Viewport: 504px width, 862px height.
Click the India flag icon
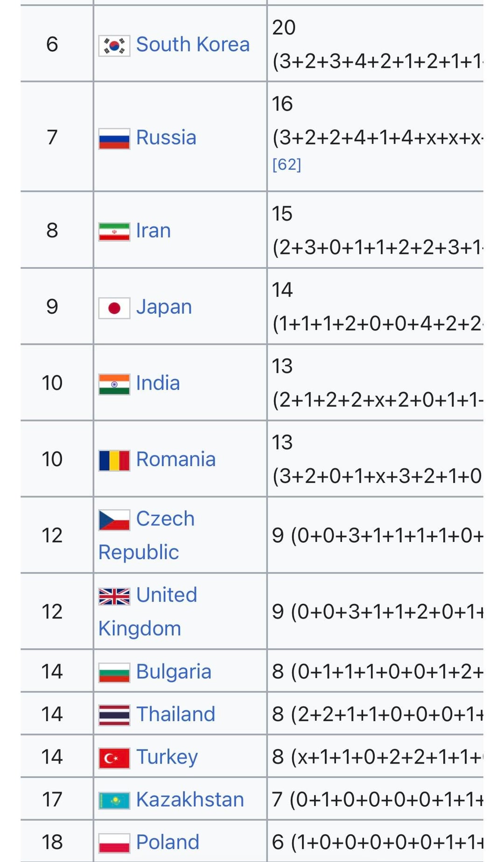click(114, 384)
